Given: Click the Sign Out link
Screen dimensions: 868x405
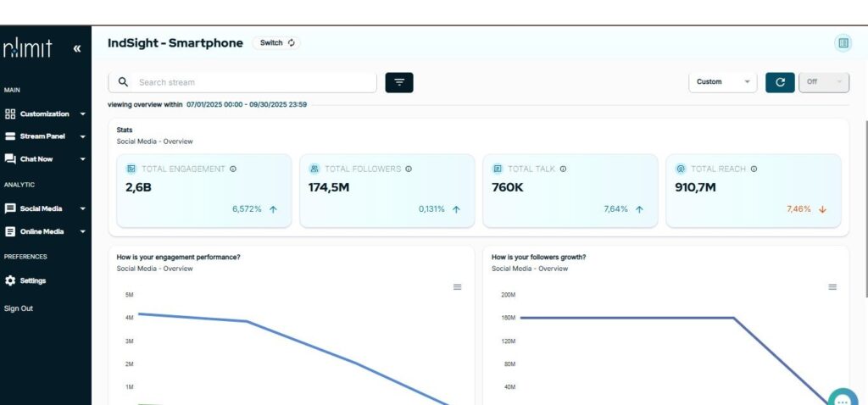Looking at the screenshot, I should click(19, 308).
